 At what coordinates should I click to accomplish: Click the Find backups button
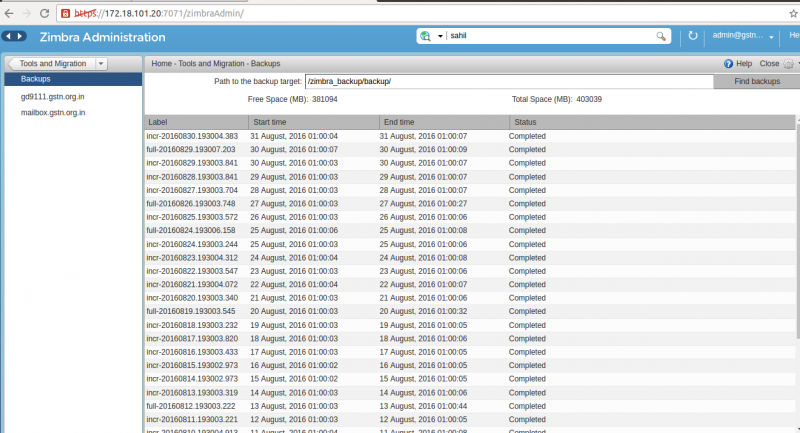(757, 82)
